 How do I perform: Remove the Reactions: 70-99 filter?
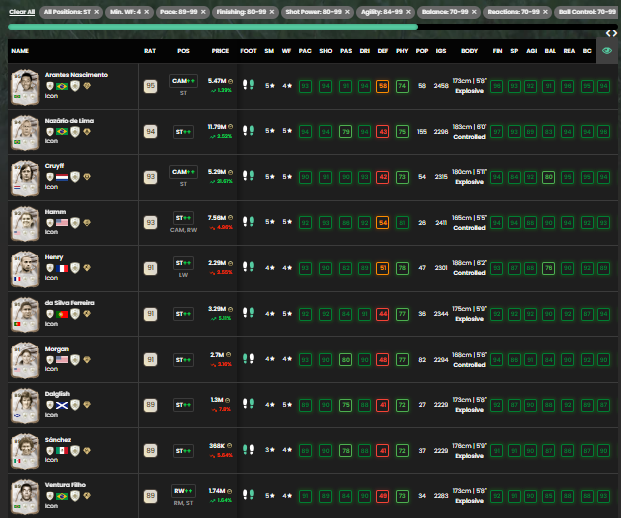click(545, 12)
